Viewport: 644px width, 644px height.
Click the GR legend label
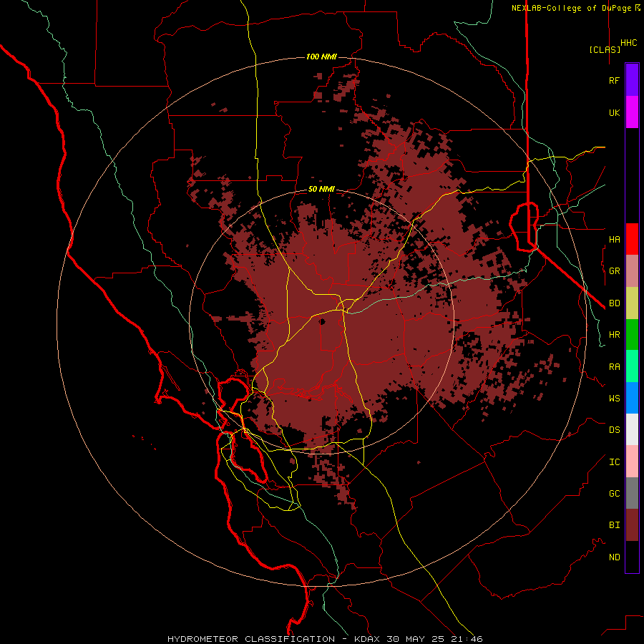(x=614, y=271)
